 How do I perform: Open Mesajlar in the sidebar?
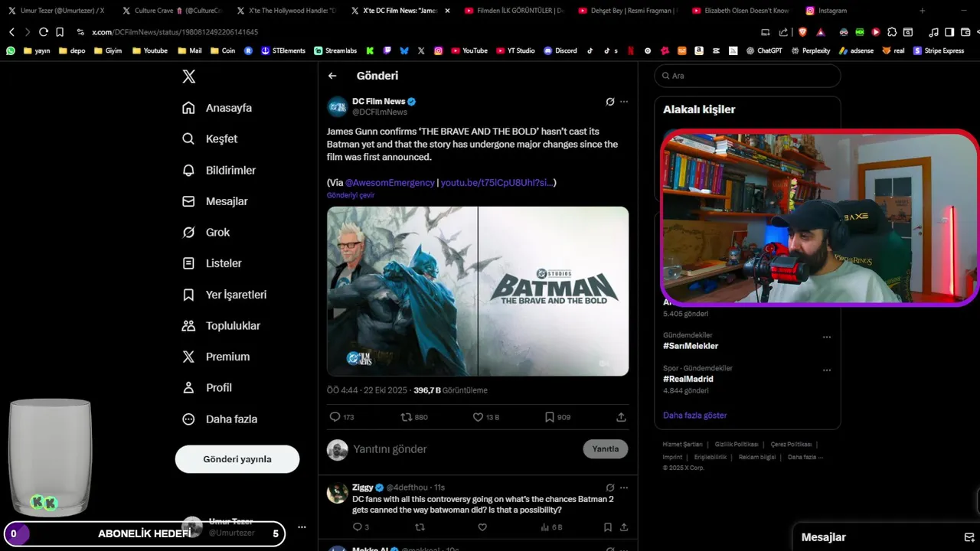(x=214, y=201)
